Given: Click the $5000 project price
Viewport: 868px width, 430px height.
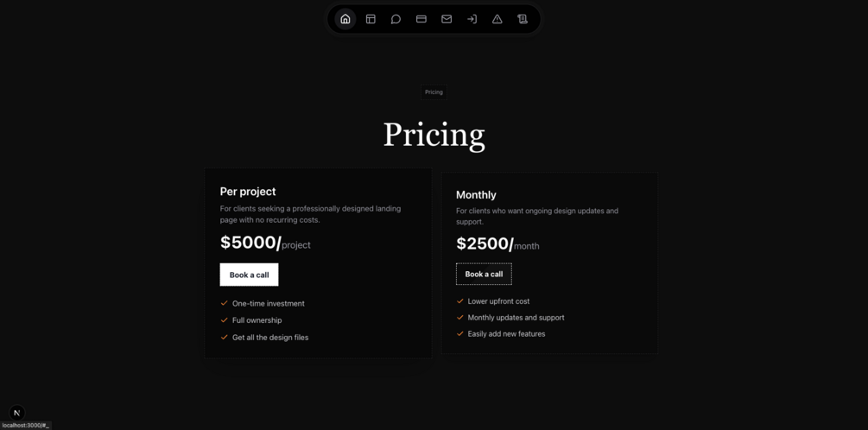Looking at the screenshot, I should coord(250,243).
